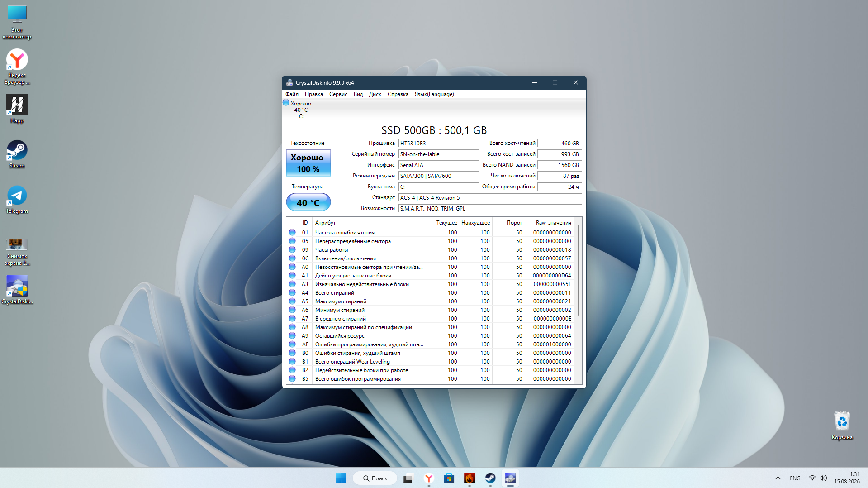868x488 pixels.
Task: Open the Снимок экрана desktop file
Action: (17, 251)
